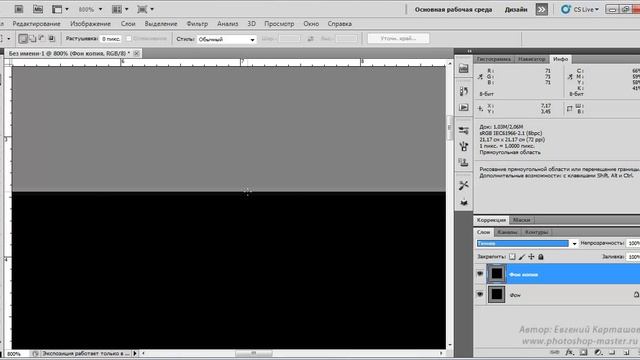Switch to the Навигатор tab
640x360 pixels.
coord(531,59)
